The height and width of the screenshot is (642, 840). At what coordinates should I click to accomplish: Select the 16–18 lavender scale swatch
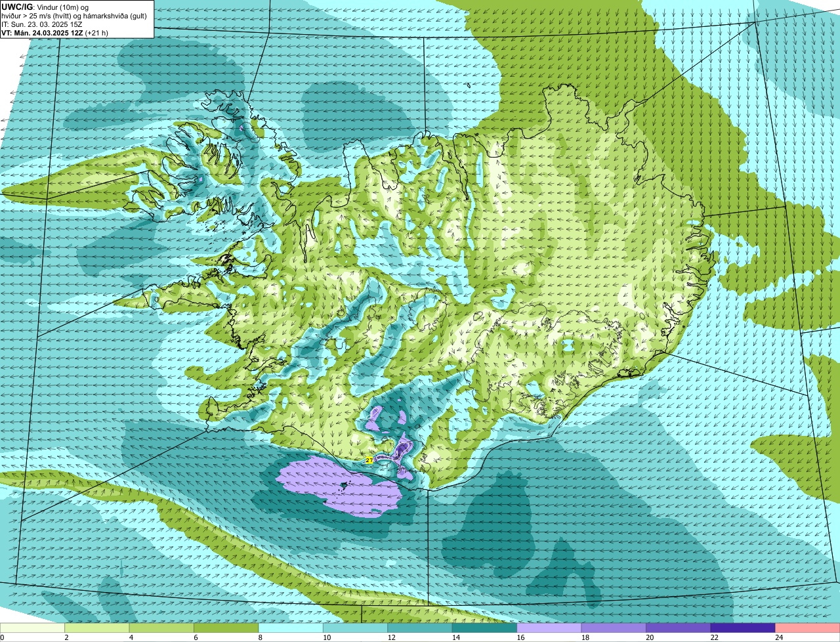point(549,628)
